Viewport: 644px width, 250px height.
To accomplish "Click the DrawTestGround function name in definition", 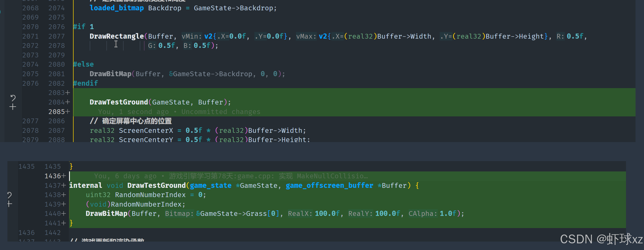I will click(x=156, y=186).
